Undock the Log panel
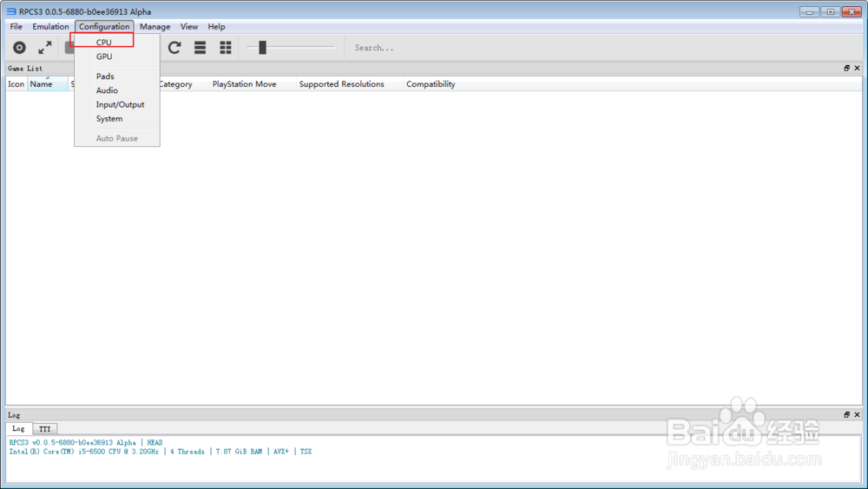The image size is (868, 489). 846,415
